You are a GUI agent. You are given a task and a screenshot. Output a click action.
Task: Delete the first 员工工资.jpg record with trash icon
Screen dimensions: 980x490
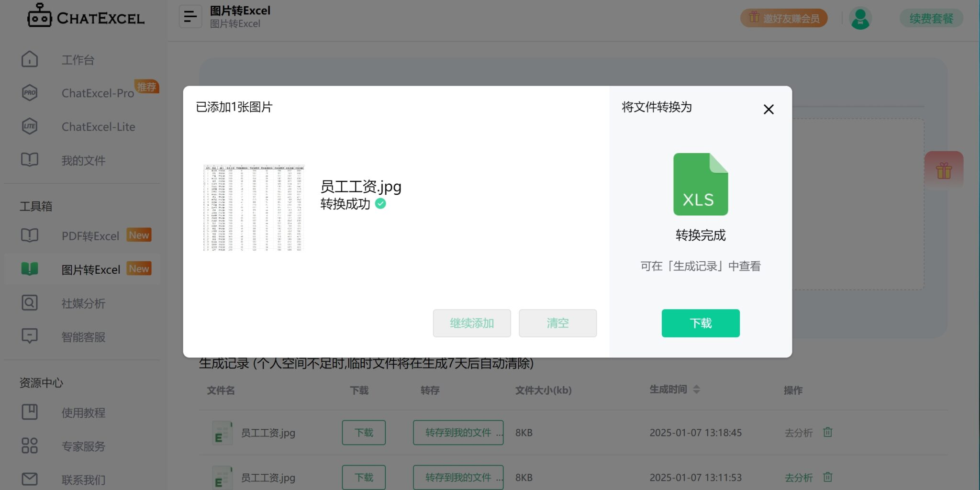[827, 432]
